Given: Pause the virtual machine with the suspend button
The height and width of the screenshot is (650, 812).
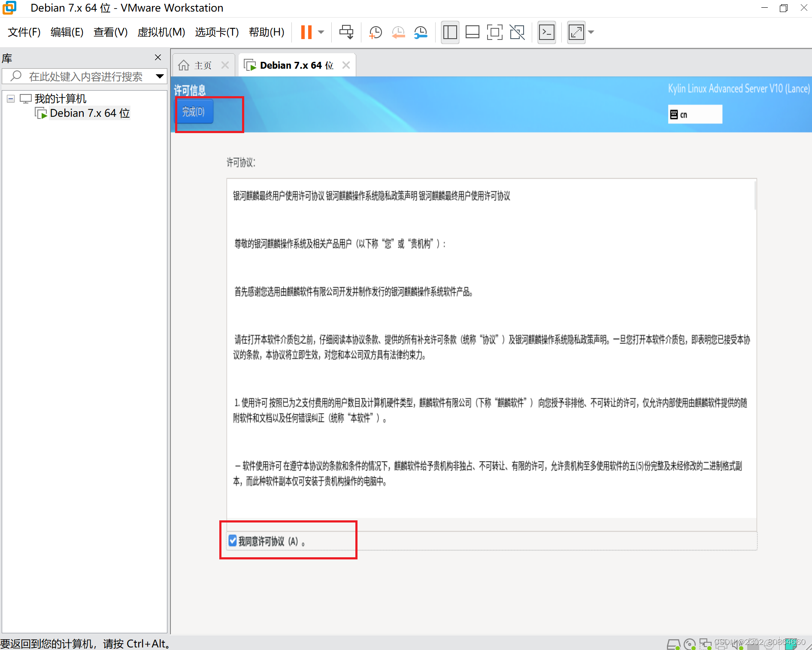Looking at the screenshot, I should (x=306, y=32).
